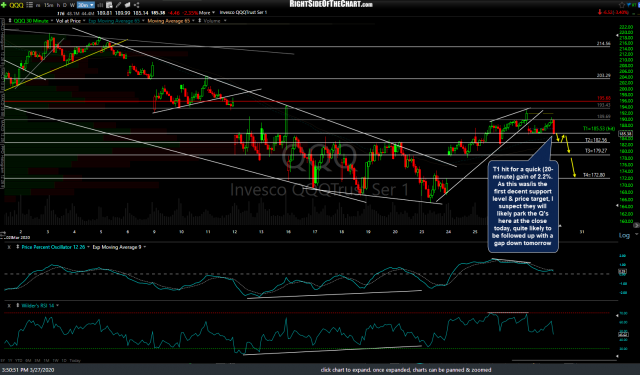
Task: Click the star favorite icon
Action: click(x=622, y=5)
